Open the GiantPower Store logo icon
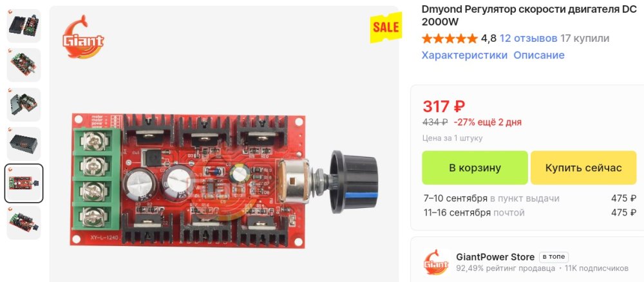Image resolution: width=644 pixels, height=282 pixels. coord(436,263)
